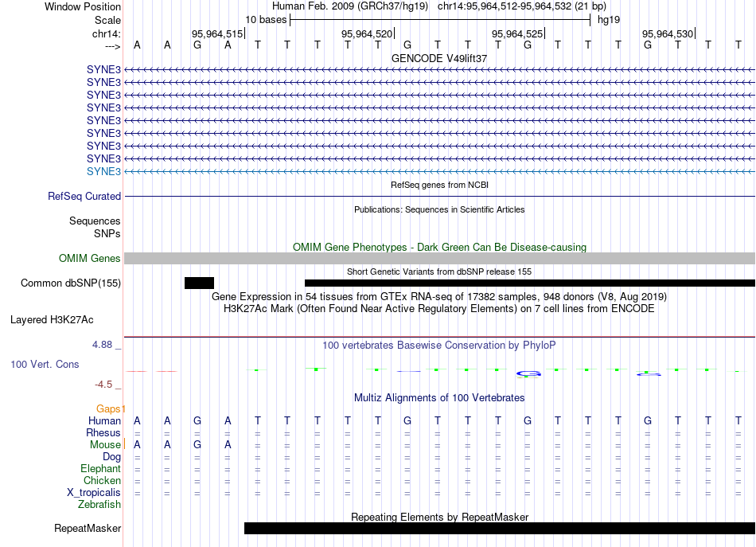Click the 95,964,525 position marker

click(x=518, y=33)
